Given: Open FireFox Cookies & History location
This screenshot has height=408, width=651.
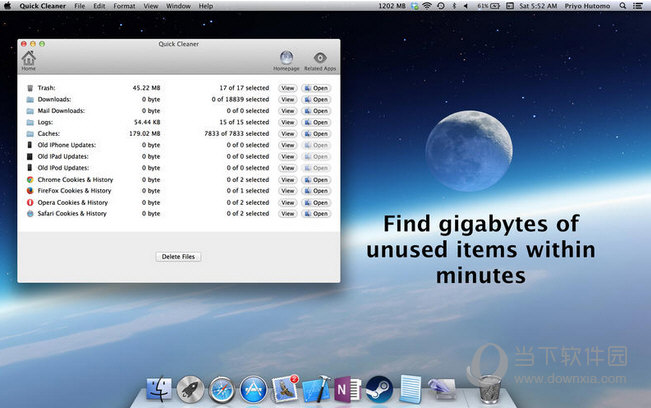Looking at the screenshot, I should click(x=316, y=191).
